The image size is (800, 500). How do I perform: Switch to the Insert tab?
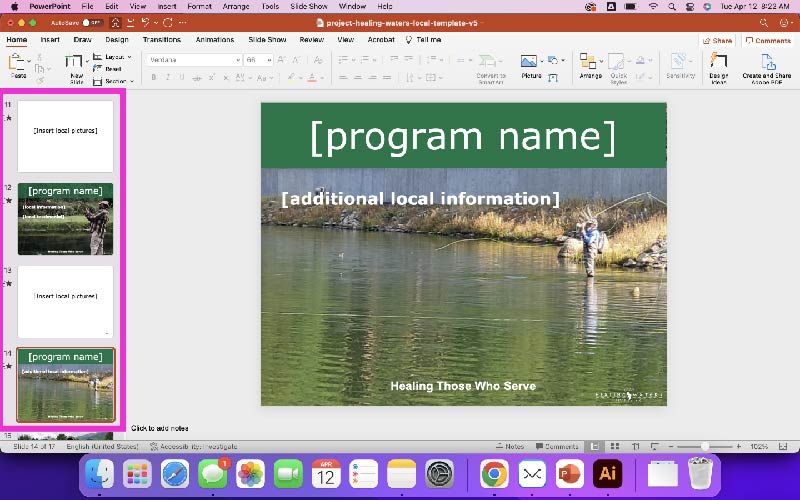pos(50,39)
